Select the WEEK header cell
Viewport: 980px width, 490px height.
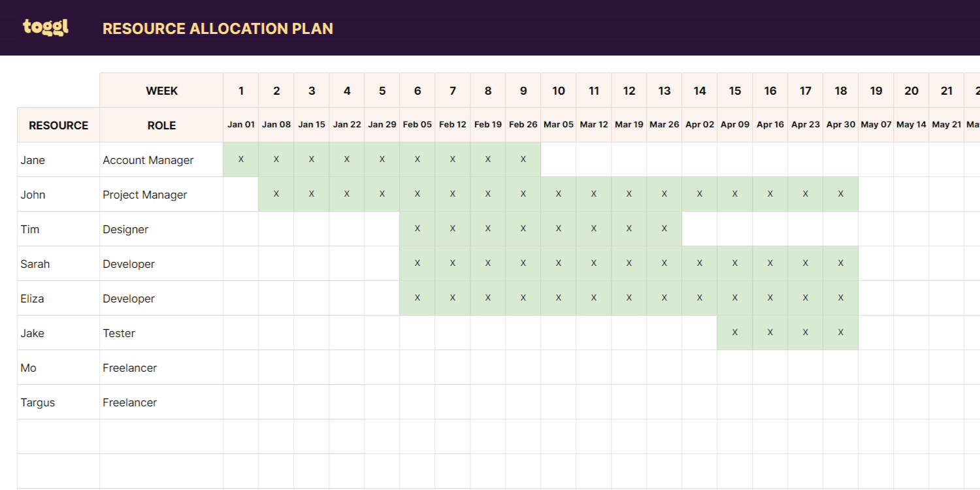(x=161, y=91)
